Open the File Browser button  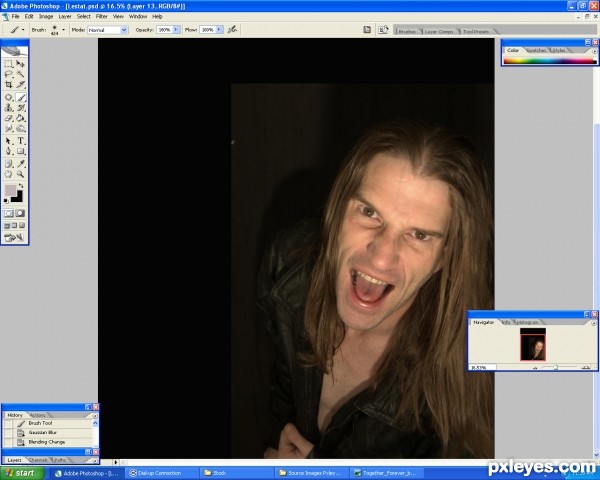pyautogui.click(x=383, y=29)
